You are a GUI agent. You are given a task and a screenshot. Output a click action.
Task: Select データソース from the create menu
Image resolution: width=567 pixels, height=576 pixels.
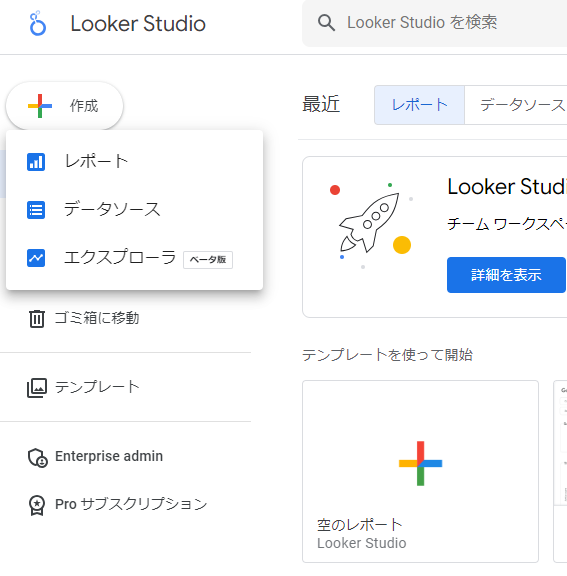coord(134,210)
